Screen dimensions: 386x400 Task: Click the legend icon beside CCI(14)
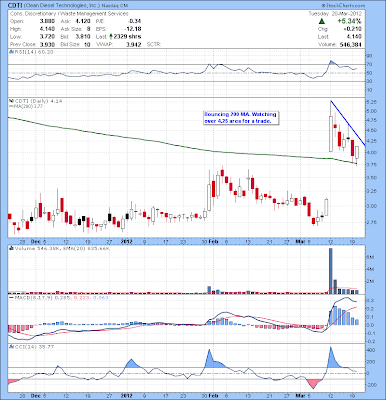(11, 347)
